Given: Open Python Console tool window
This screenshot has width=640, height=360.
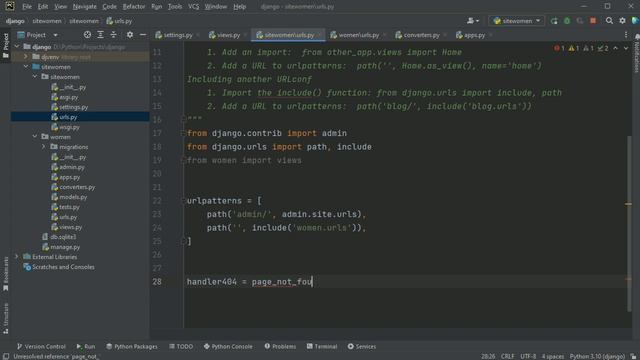Looking at the screenshot, I should (x=228, y=347).
